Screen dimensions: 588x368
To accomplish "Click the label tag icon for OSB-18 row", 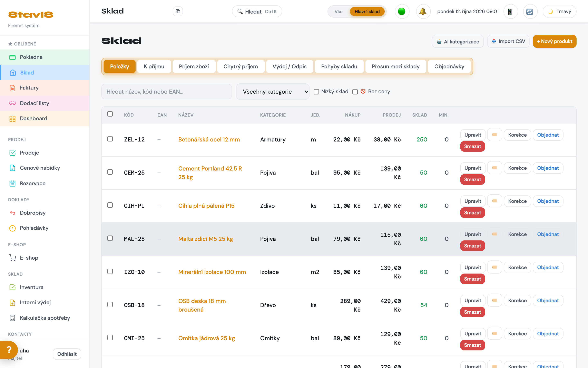I will click(494, 300).
